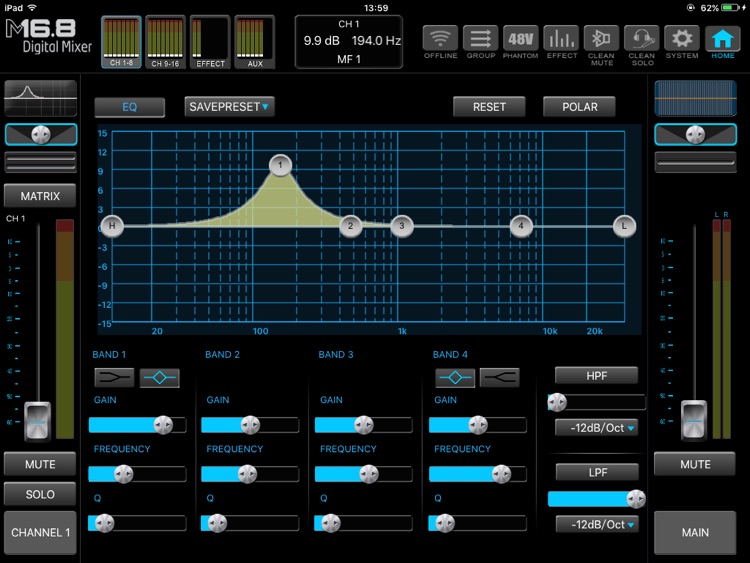This screenshot has width=750, height=563.
Task: Tap EQ node 4 on the graph
Action: (x=521, y=226)
